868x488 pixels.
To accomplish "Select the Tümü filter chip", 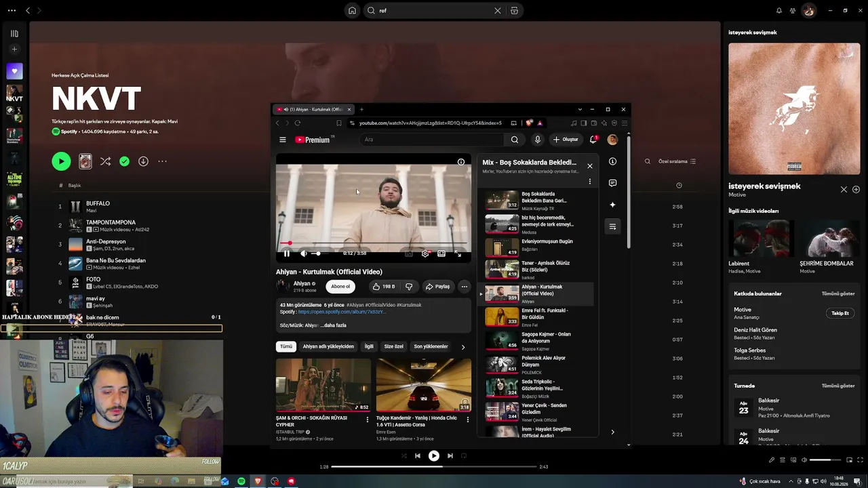I will coord(286,346).
